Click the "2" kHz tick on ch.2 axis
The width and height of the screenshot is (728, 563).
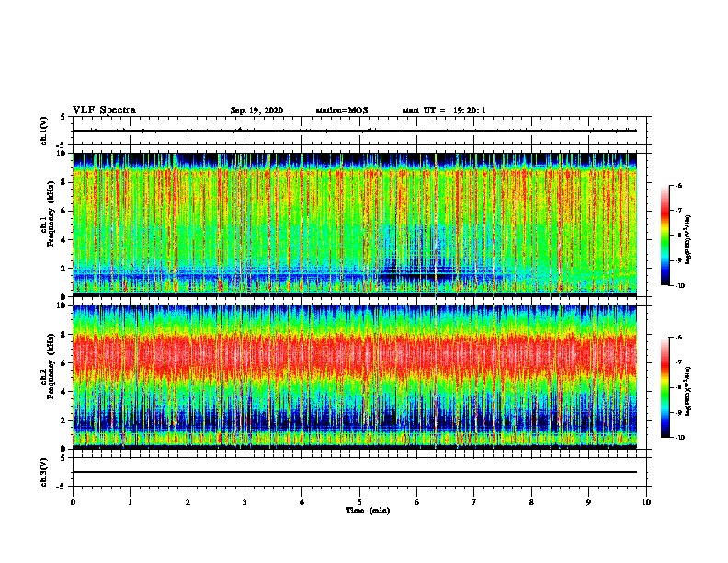click(x=64, y=420)
